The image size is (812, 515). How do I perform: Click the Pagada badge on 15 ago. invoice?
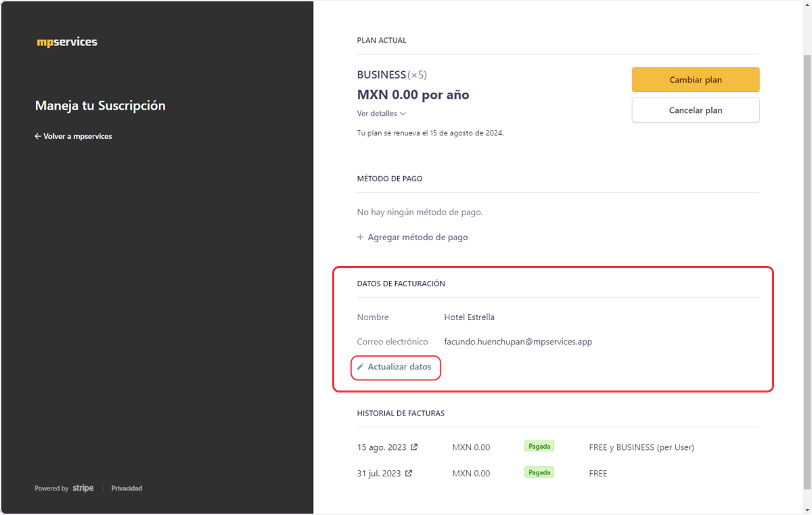pos(539,446)
